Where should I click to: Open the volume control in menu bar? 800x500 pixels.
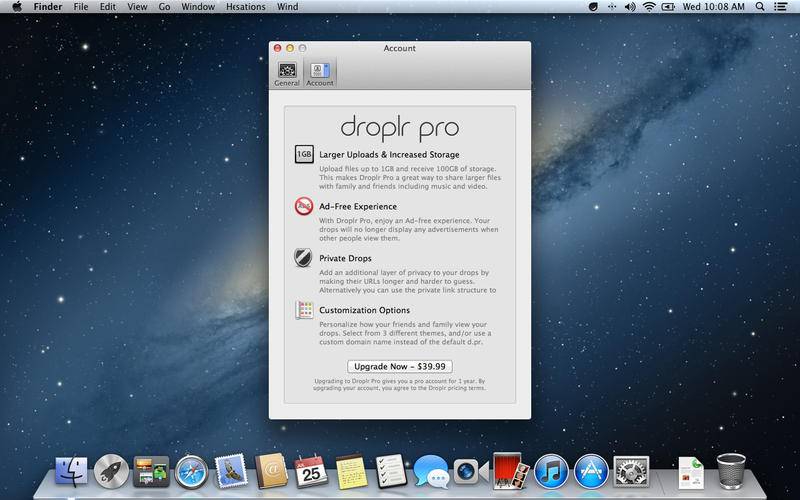pyautogui.click(x=629, y=7)
